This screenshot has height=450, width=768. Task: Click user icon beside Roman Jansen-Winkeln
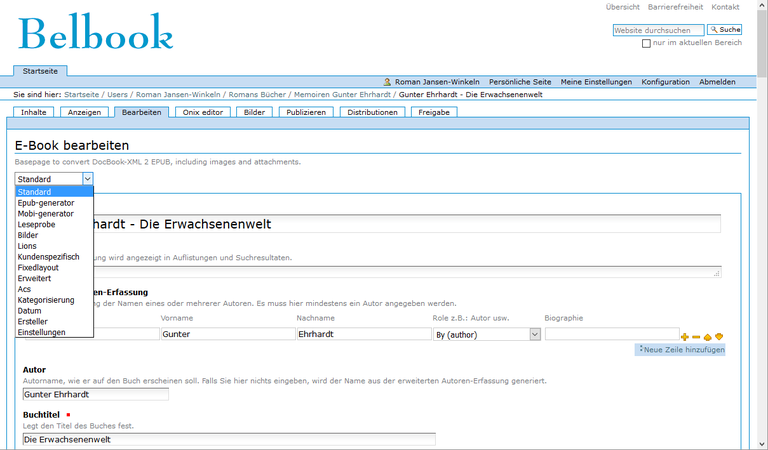tap(387, 82)
